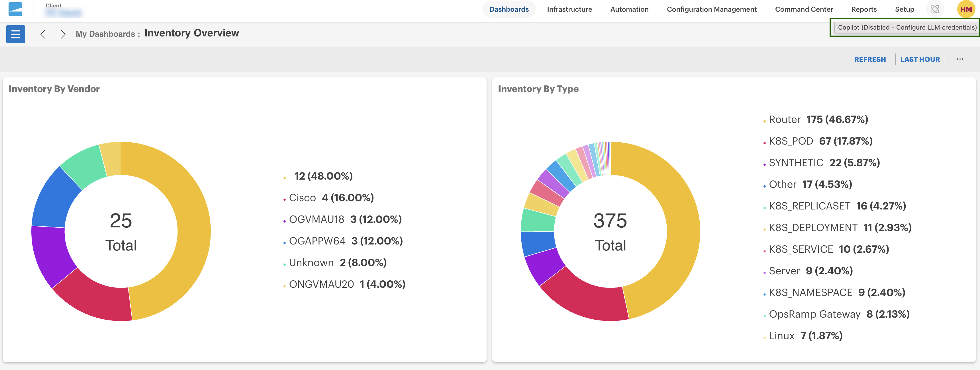Open the Reports menu link
The image size is (980, 370).
[x=863, y=9]
